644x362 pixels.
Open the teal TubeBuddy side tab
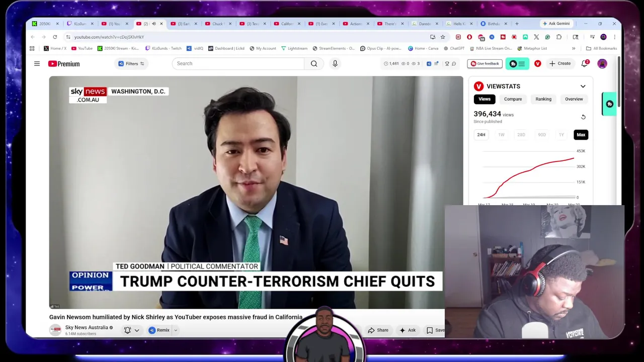609,104
